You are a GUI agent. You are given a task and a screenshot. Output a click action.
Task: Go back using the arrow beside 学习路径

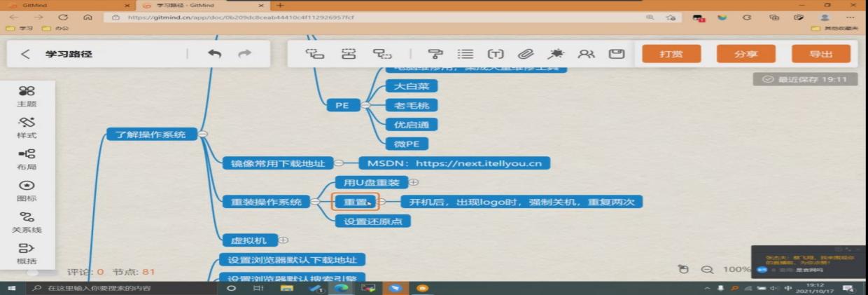pyautogui.click(x=25, y=54)
